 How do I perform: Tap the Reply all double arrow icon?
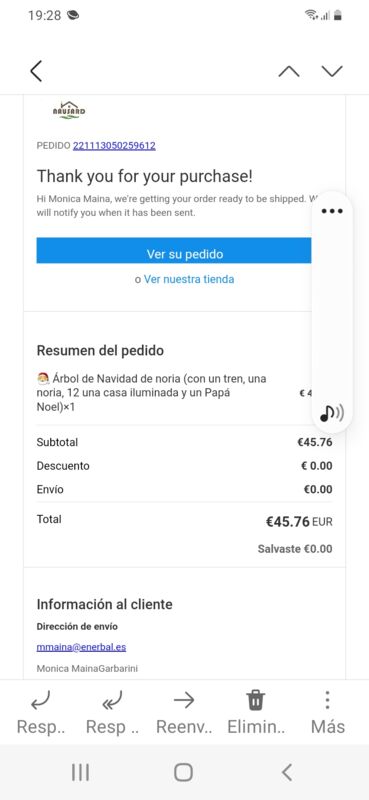[112, 701]
